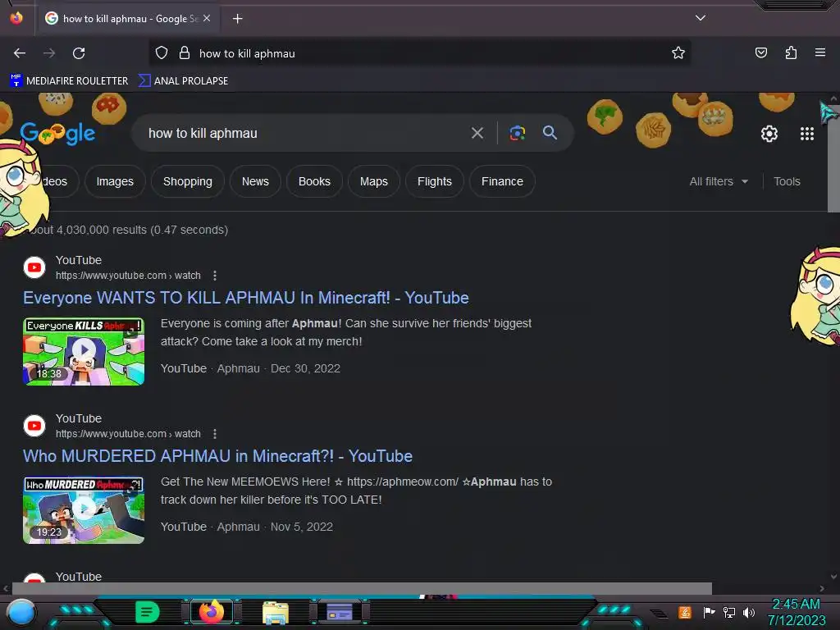This screenshot has height=630, width=840.
Task: Select the 'how to kill aphmau' Google tab
Action: tap(128, 19)
